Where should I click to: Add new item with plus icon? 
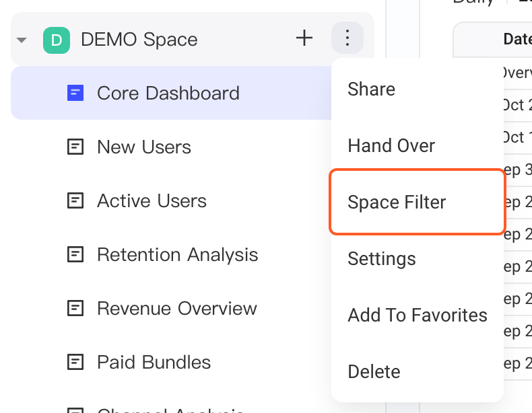point(304,38)
